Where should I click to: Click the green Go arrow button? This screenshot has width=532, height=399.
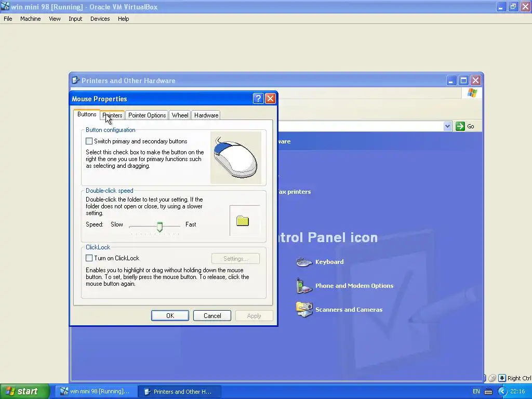tap(460, 126)
